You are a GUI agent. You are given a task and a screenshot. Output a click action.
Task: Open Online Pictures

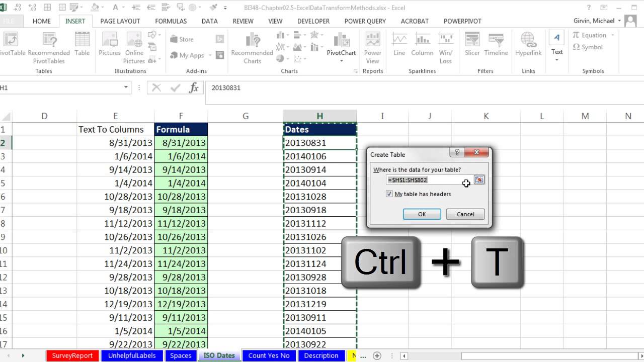click(134, 48)
